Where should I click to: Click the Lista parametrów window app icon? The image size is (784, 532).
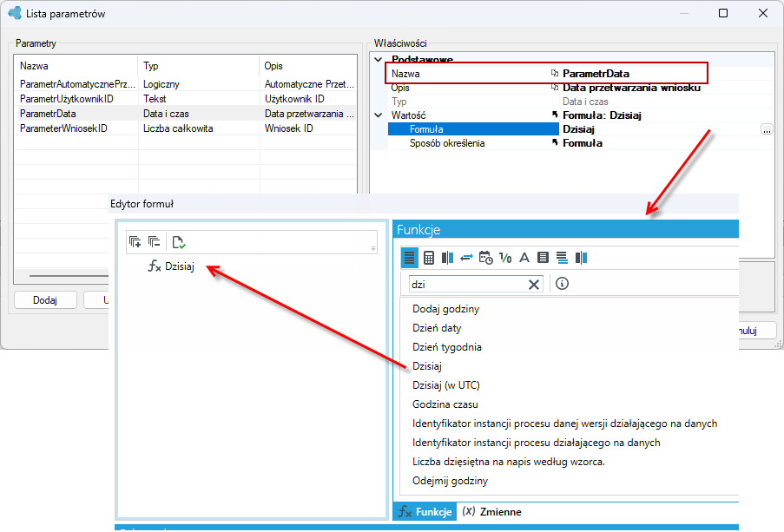(x=15, y=13)
